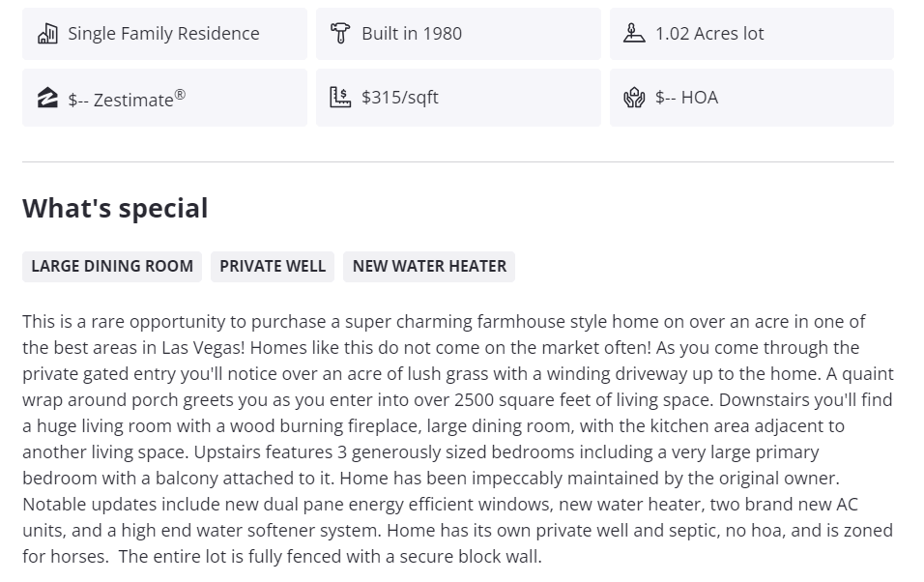Click the price per sqft ruler icon

pyautogui.click(x=340, y=98)
